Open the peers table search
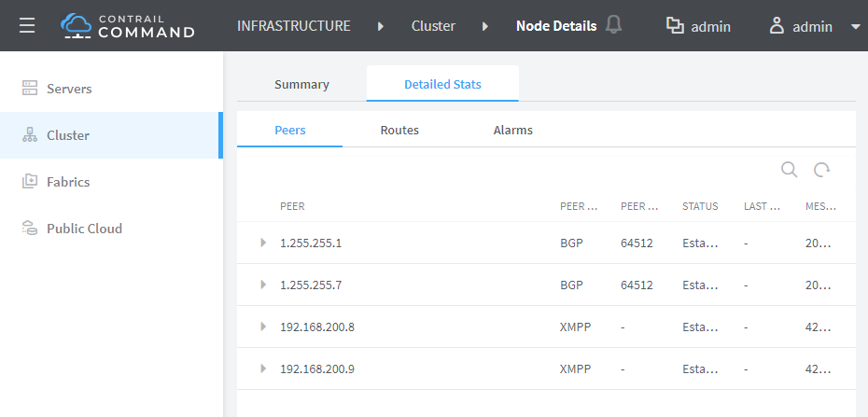Image resolution: width=868 pixels, height=417 pixels. pos(789,169)
